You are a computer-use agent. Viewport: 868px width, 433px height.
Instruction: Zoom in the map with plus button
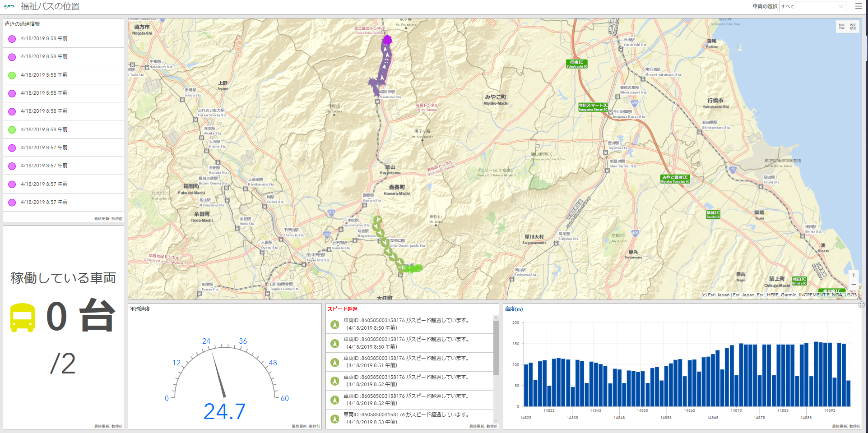(x=854, y=275)
